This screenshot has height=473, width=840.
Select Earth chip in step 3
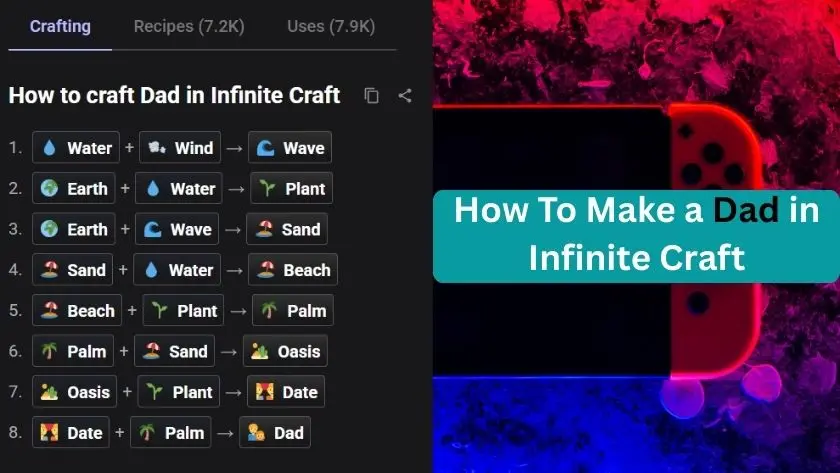74,229
